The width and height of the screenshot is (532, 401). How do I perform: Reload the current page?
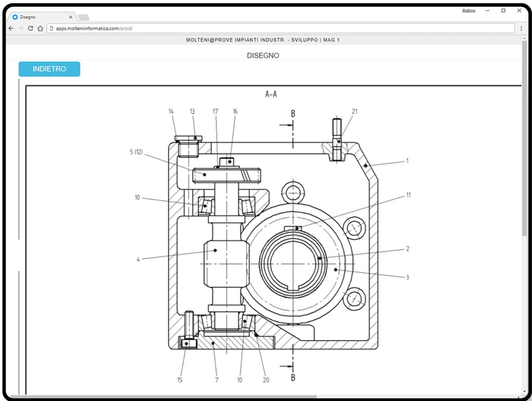click(31, 28)
